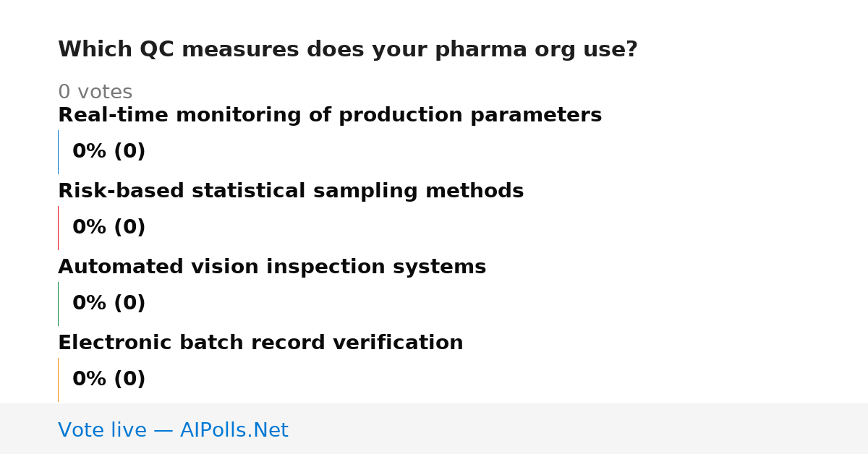The width and height of the screenshot is (868, 454).
Task: Click the 0 votes total count
Action: [x=95, y=93]
